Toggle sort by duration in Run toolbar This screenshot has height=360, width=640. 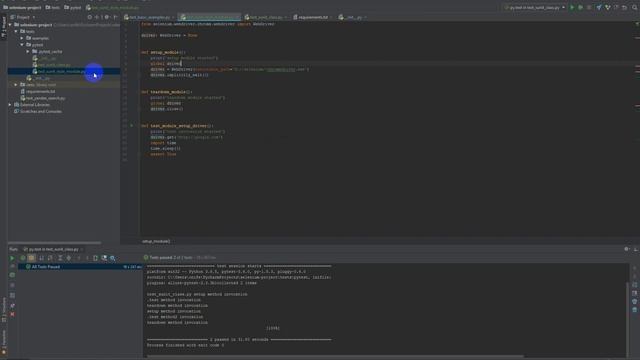[50, 258]
